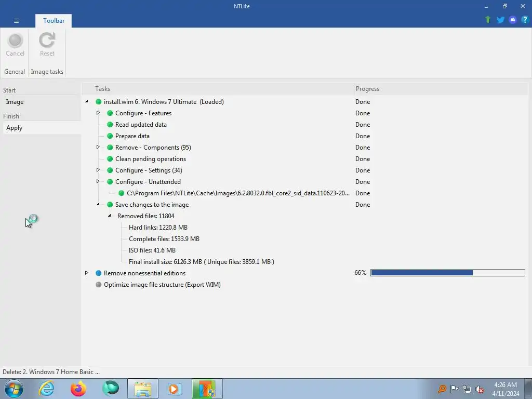The height and width of the screenshot is (399, 532).
Task: Open the Action Center flag tray icon
Action: pos(454,389)
